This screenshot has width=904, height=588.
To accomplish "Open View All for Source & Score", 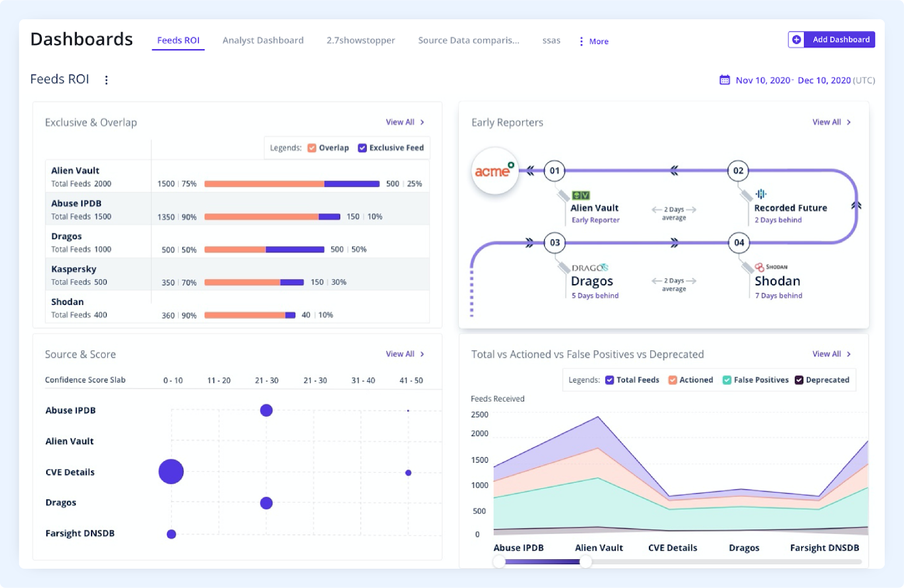I will 405,354.
